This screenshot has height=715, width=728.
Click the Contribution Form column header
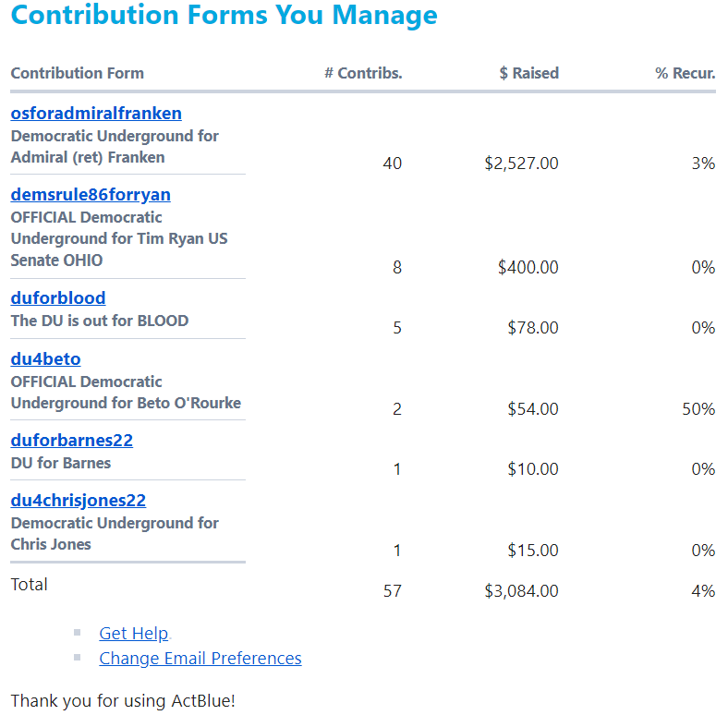[78, 74]
